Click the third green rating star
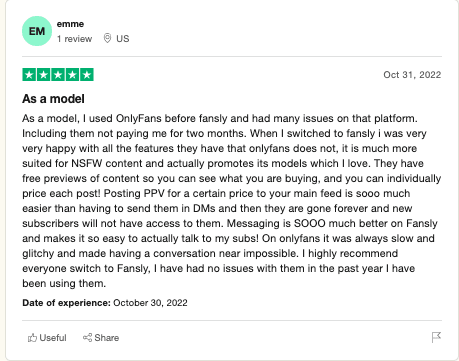The width and height of the screenshot is (459, 361). tap(58, 75)
